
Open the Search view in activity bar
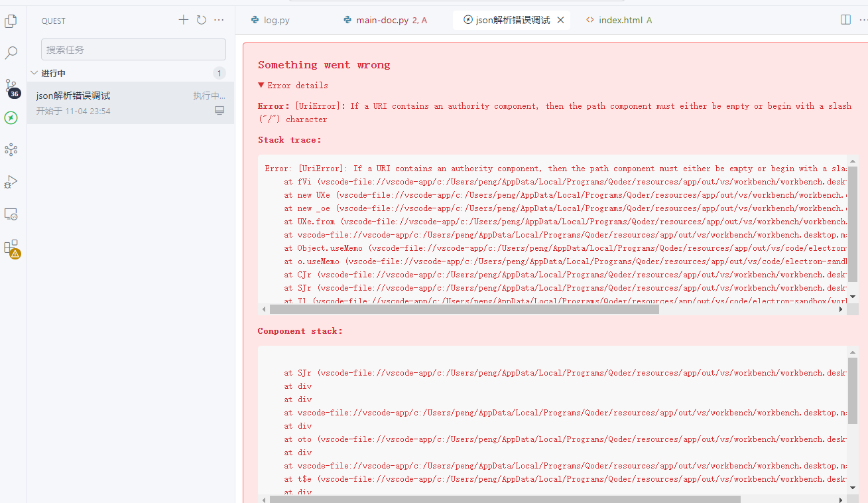(x=11, y=53)
